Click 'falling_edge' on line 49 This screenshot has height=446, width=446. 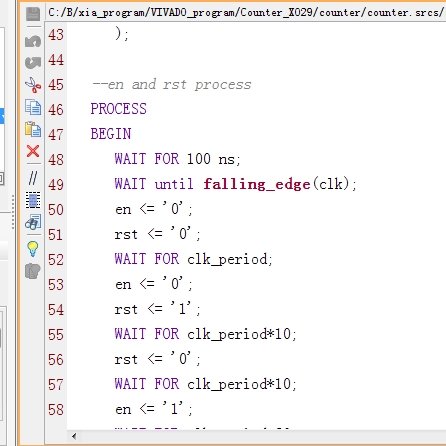[257, 184]
